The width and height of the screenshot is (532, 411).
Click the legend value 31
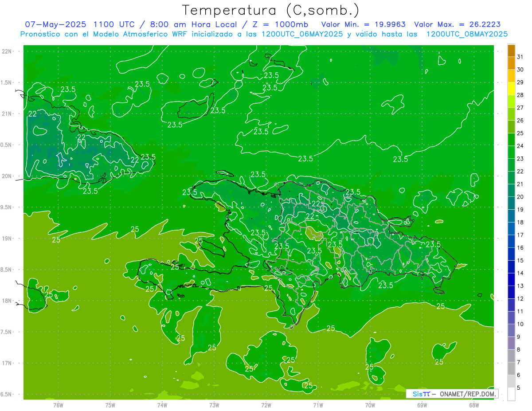[520, 57]
